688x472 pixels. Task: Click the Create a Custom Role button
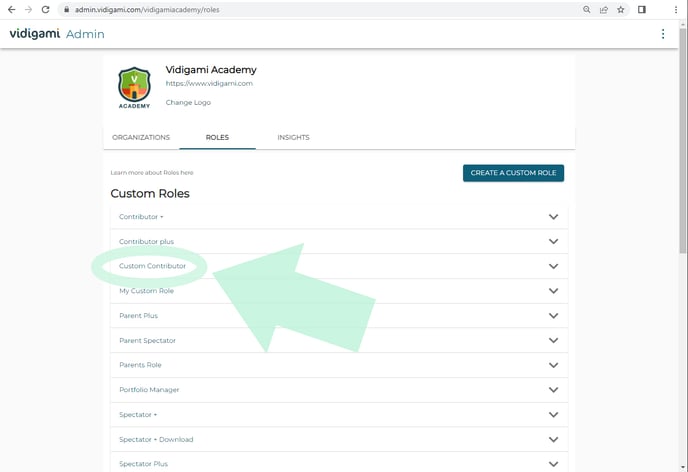513,173
